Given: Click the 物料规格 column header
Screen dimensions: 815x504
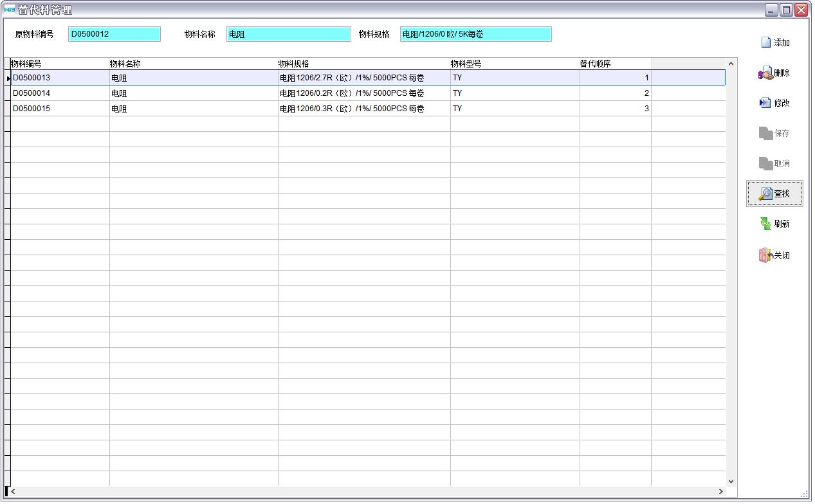Looking at the screenshot, I should tap(363, 64).
